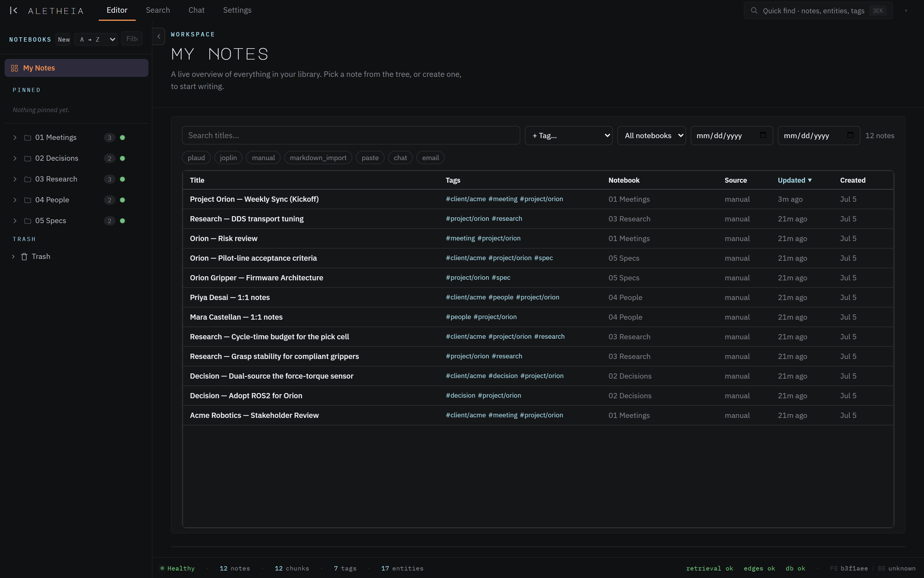This screenshot has height=578, width=924.
Task: Sort table by Title column header
Action: (x=197, y=180)
